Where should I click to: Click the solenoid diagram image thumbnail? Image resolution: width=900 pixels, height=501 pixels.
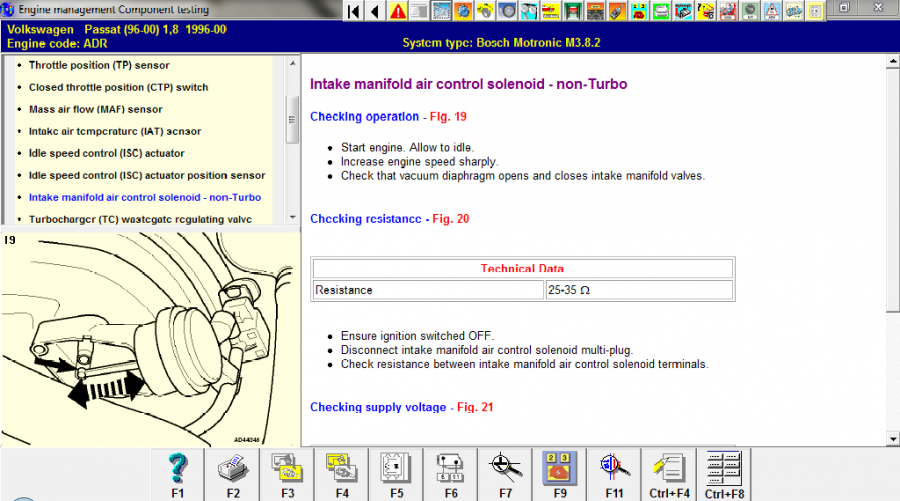tap(150, 340)
